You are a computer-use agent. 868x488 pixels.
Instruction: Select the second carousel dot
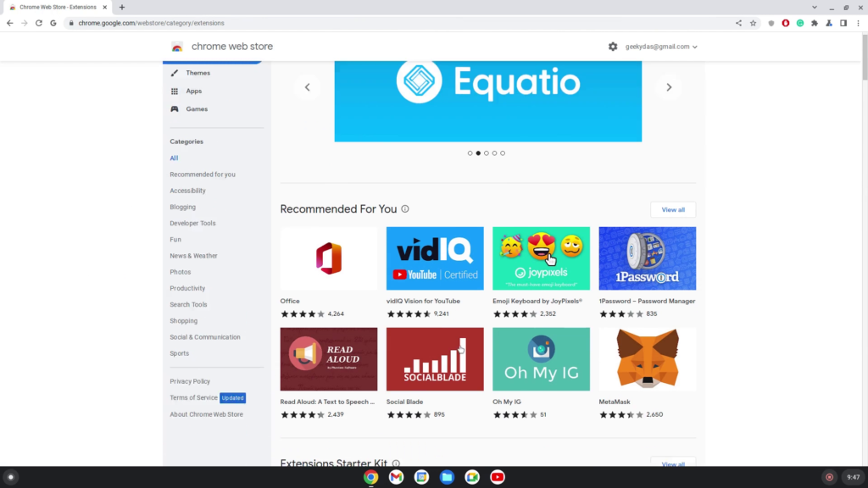(478, 153)
